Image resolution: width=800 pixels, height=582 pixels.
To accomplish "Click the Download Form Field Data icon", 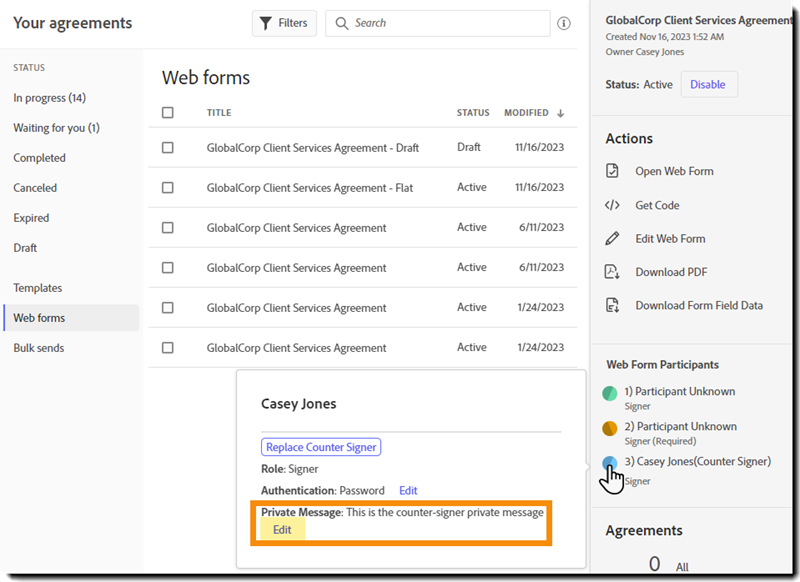I will click(613, 306).
